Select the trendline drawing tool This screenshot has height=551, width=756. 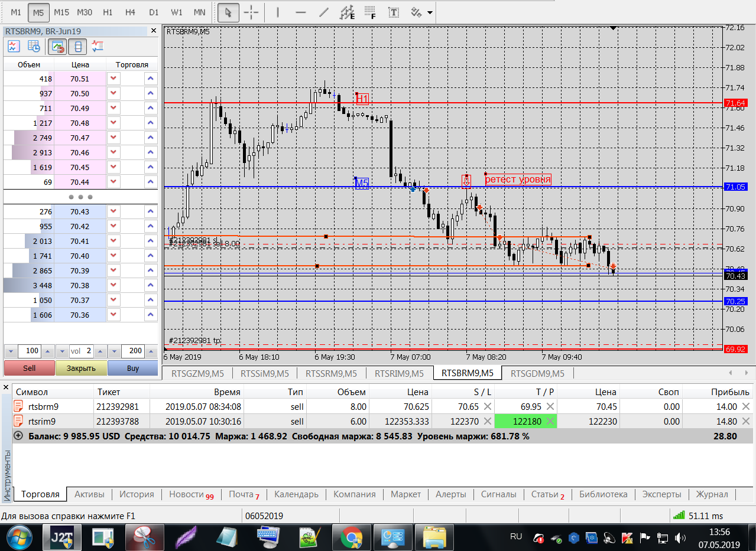323,12
